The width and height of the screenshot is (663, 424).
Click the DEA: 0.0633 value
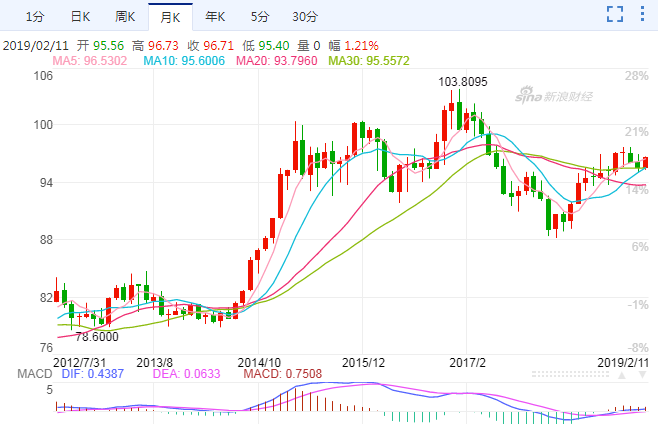point(186,374)
